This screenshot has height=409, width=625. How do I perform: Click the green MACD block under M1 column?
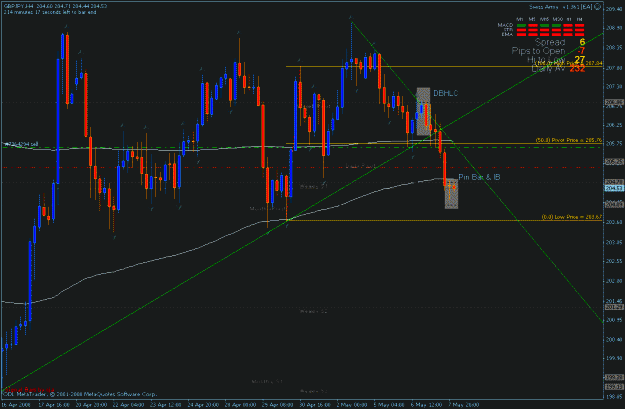coord(521,26)
